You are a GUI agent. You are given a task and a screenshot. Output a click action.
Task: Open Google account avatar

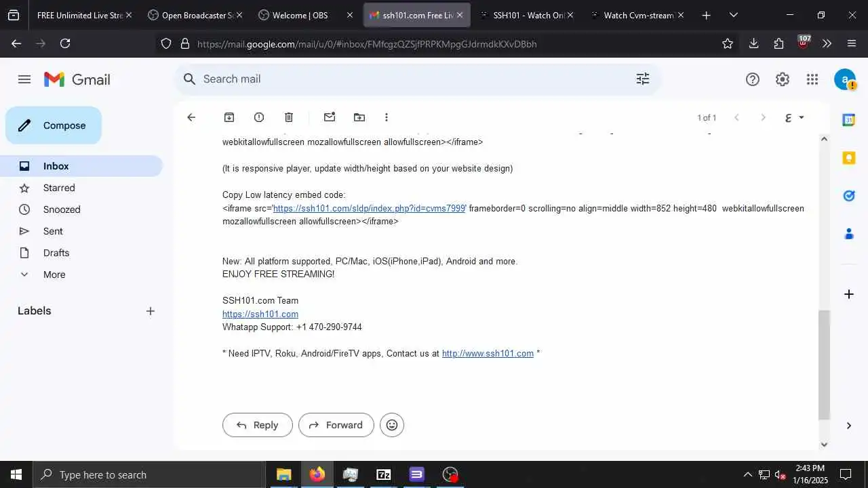[x=845, y=79]
